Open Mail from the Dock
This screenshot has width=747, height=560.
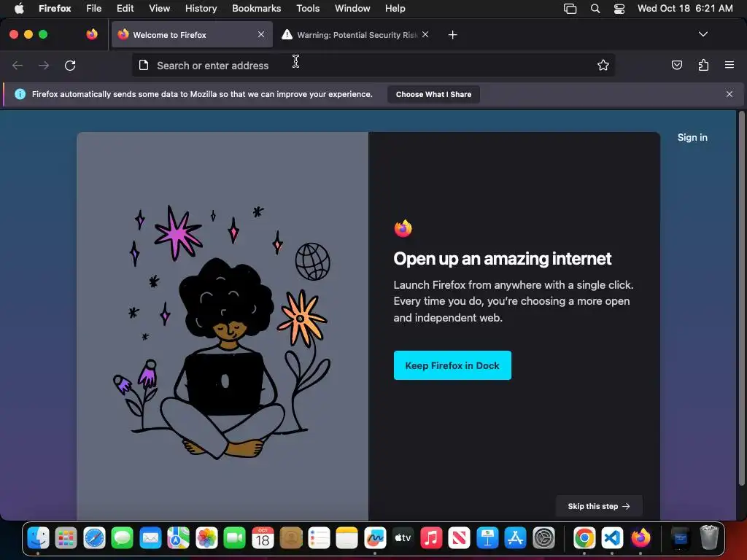(x=150, y=538)
